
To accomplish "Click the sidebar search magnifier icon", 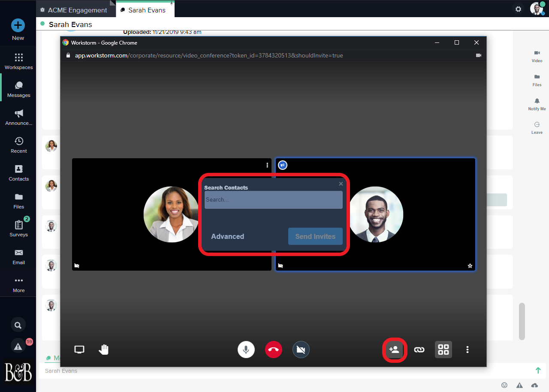I will tap(18, 325).
